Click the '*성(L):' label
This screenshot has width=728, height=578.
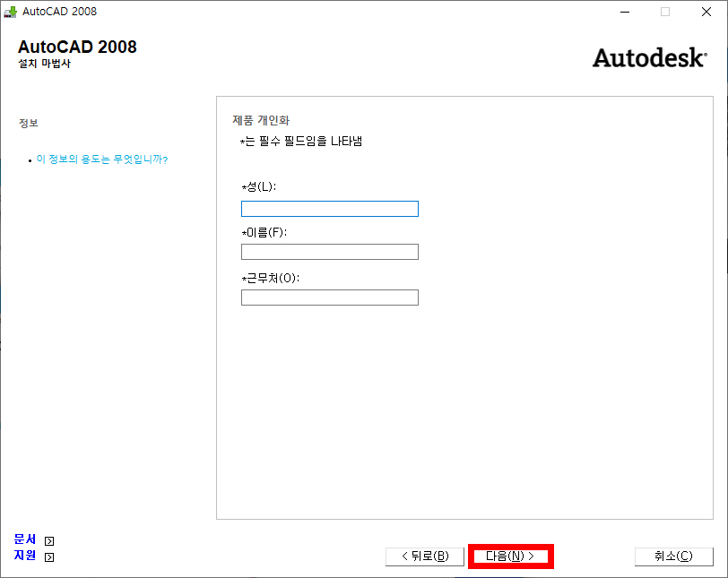point(258,187)
